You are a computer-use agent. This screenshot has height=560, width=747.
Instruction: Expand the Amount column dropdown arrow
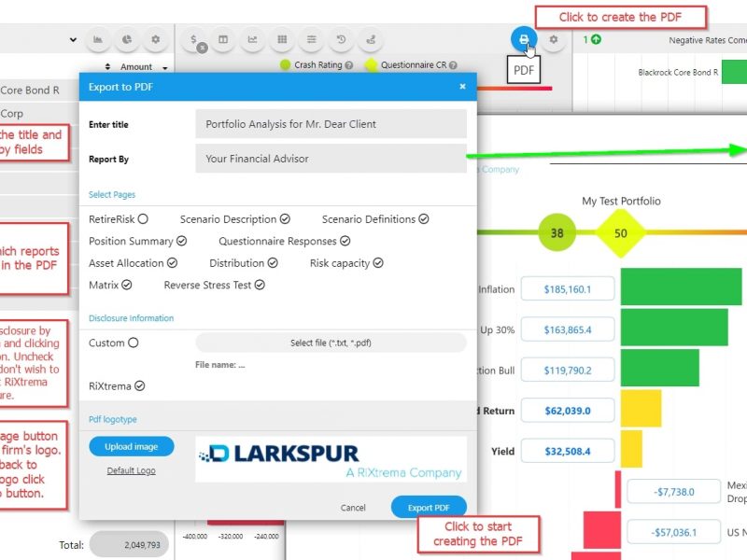[x=165, y=67]
